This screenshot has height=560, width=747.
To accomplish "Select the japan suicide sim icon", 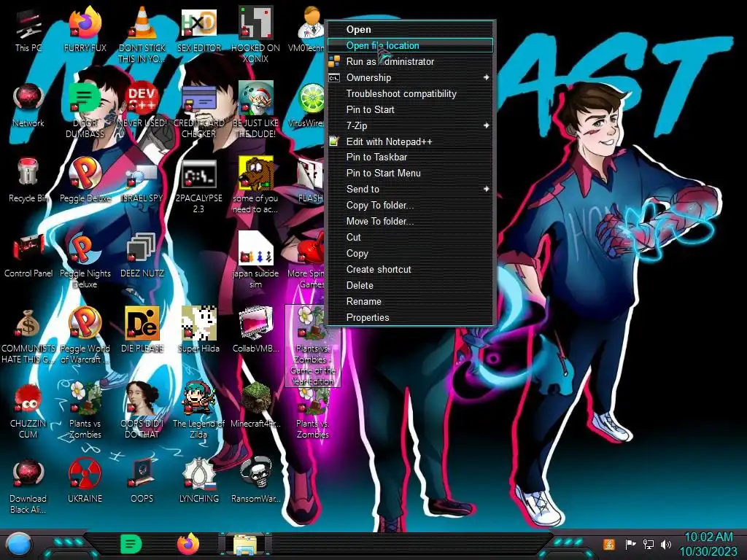I will [x=255, y=261].
